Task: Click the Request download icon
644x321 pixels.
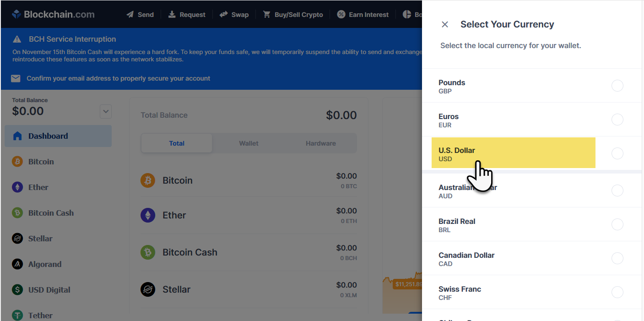Action: click(172, 14)
